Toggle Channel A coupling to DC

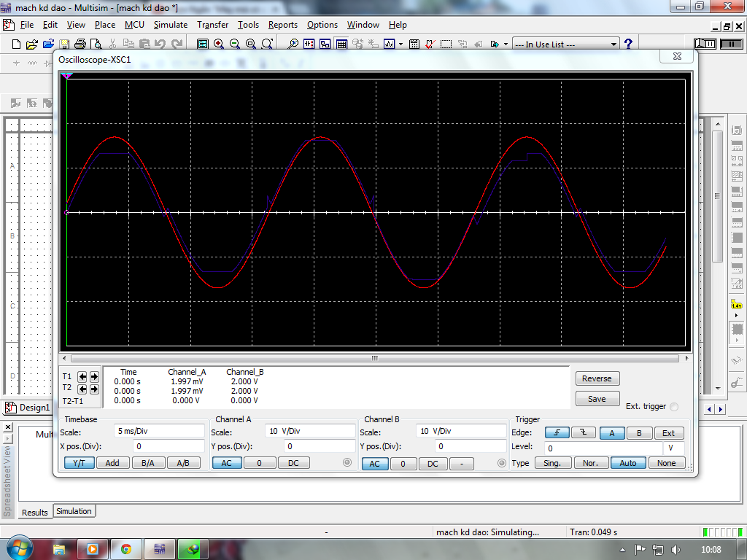pos(293,463)
